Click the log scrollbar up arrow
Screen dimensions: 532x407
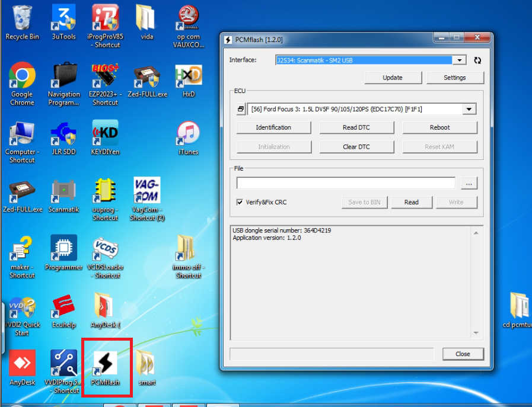pos(476,233)
